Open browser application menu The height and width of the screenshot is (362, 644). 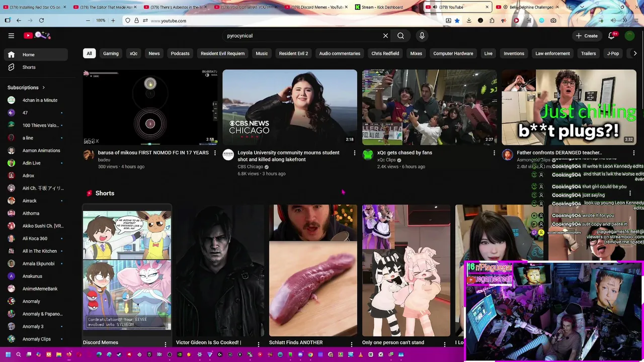pos(637,21)
